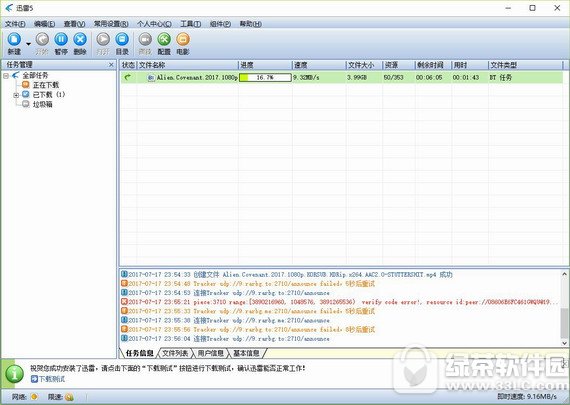This screenshot has height=405, width=570.
Task: Delete the task with the 删除 icon
Action: pos(80,39)
